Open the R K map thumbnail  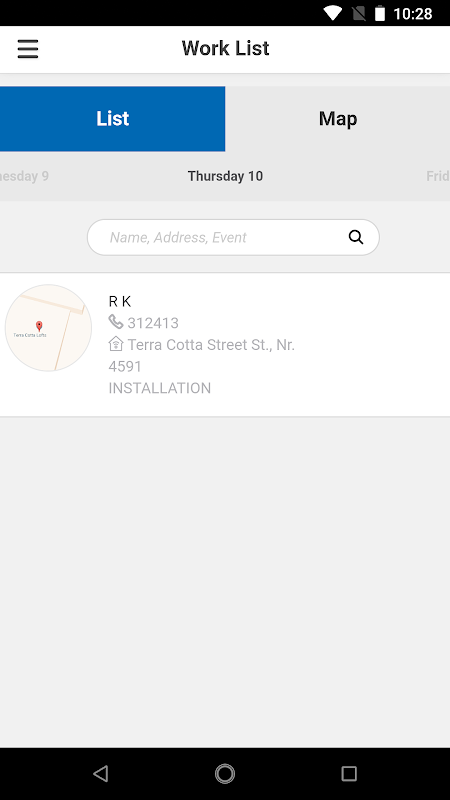coord(48,328)
